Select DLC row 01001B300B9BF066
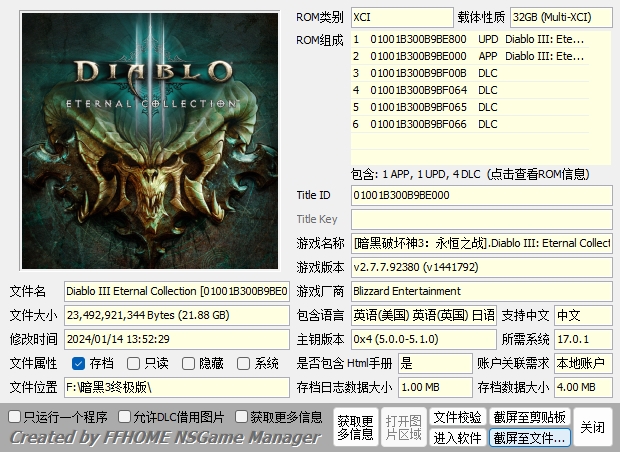Image resolution: width=620 pixels, height=452 pixels. 470,125
